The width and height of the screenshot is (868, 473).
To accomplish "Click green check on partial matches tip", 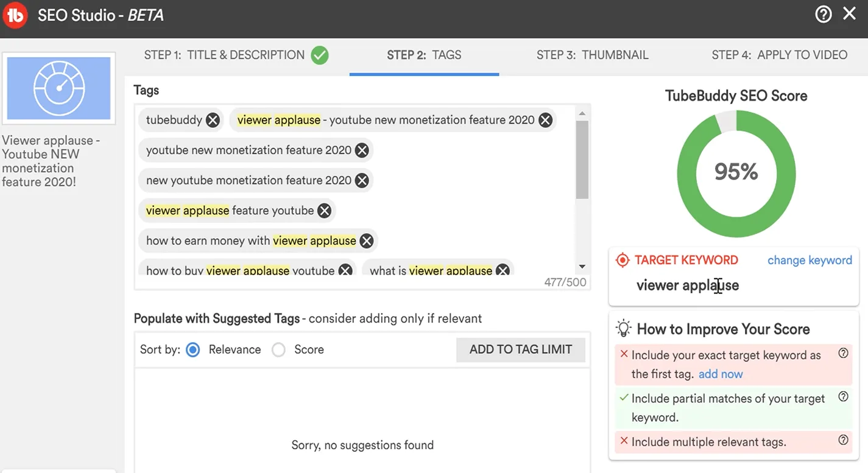I will tap(624, 397).
